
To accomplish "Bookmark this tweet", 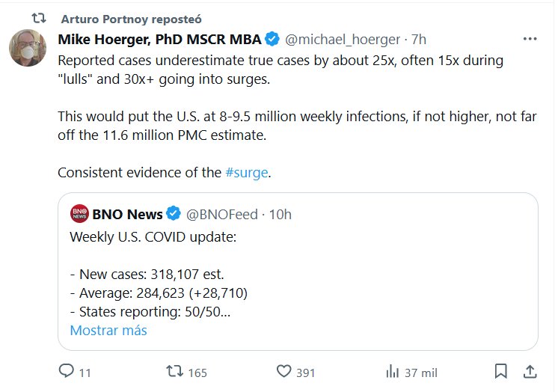I will point(501,371).
